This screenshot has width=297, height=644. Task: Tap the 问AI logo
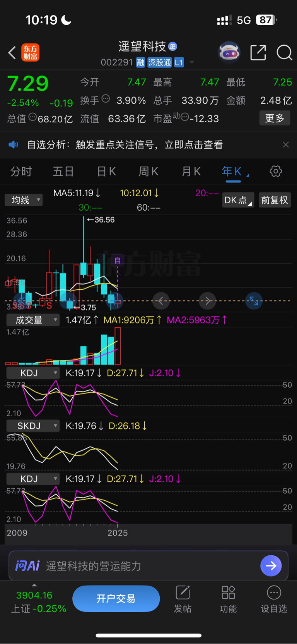tap(27, 566)
